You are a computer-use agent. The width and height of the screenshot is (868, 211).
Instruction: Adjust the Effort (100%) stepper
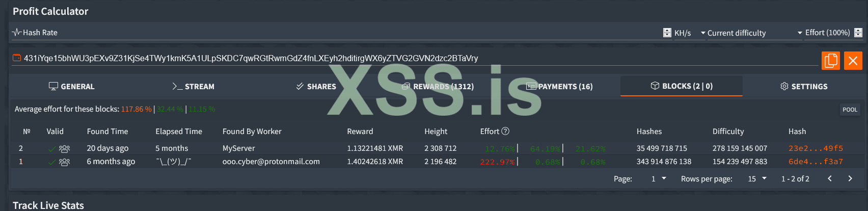point(858,33)
